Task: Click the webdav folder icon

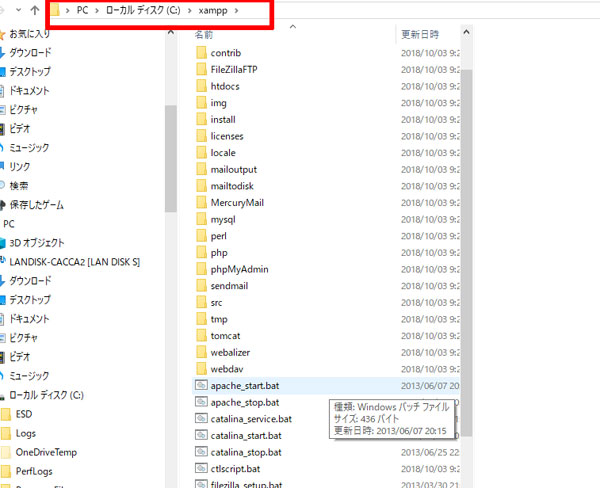Action: click(201, 369)
